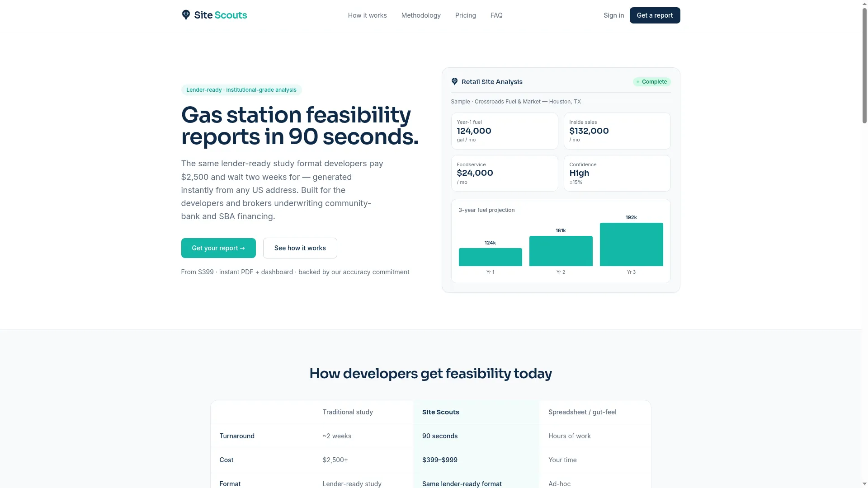Click the How developers get feasibility today heading
Screen dimensions: 868x488
[430, 374]
